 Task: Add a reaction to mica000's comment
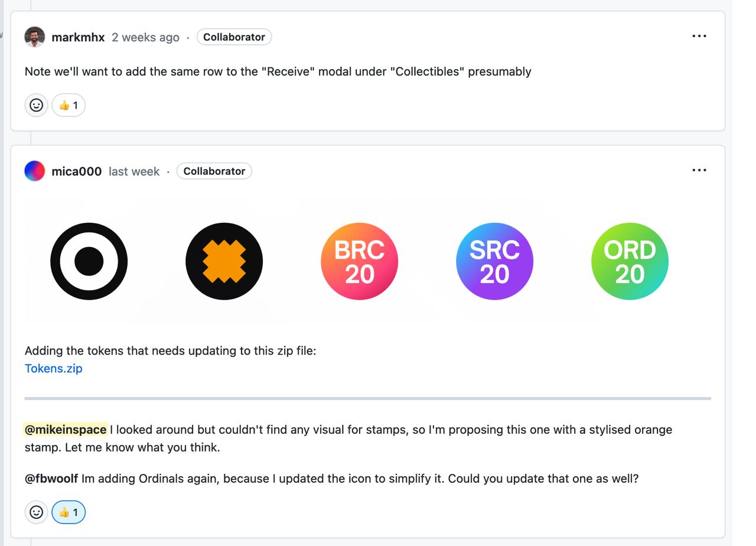pos(36,512)
